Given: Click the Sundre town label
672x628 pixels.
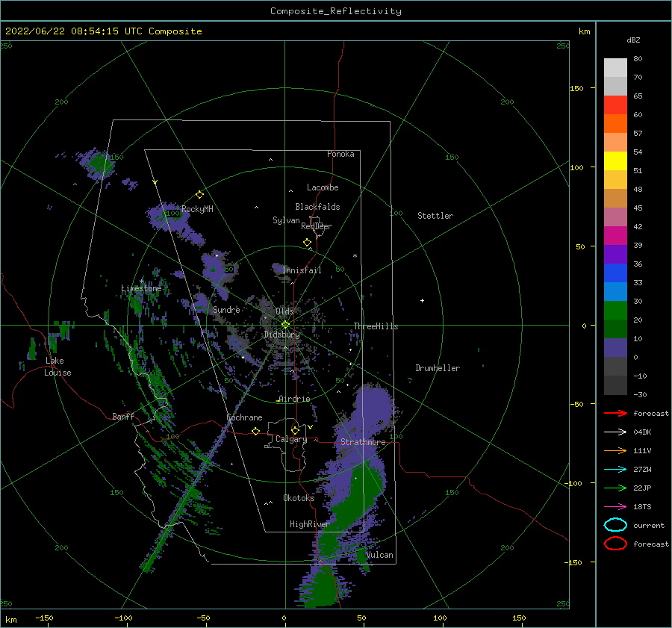Looking at the screenshot, I should pos(226,309).
